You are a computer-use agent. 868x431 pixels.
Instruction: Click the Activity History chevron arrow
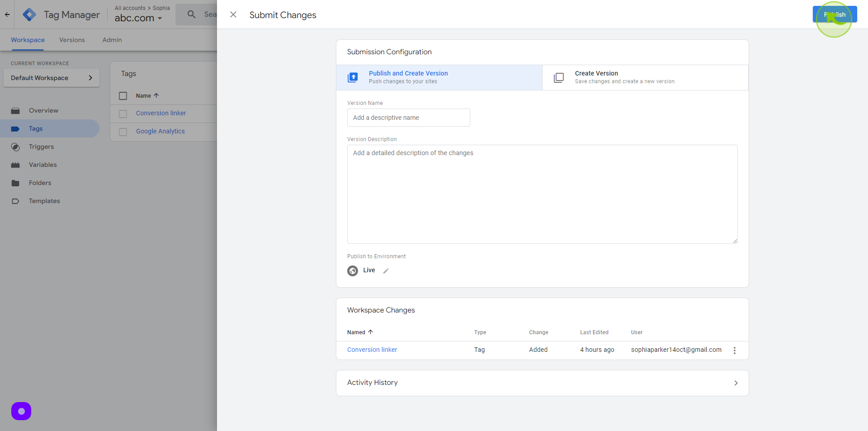(x=736, y=383)
